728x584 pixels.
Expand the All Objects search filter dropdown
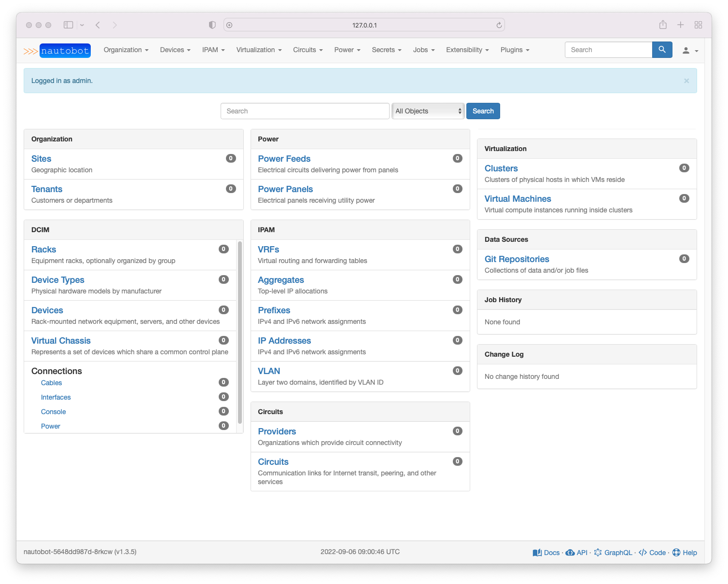[427, 111]
